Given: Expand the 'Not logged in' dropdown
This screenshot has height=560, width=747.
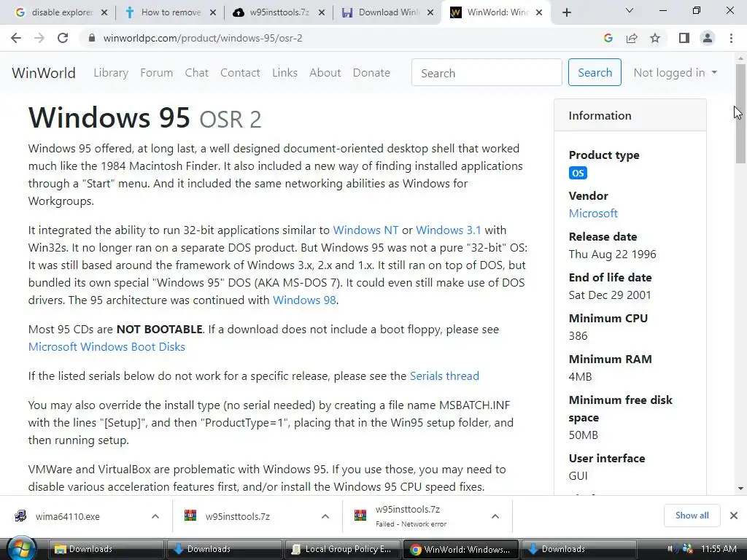Looking at the screenshot, I should (x=675, y=72).
